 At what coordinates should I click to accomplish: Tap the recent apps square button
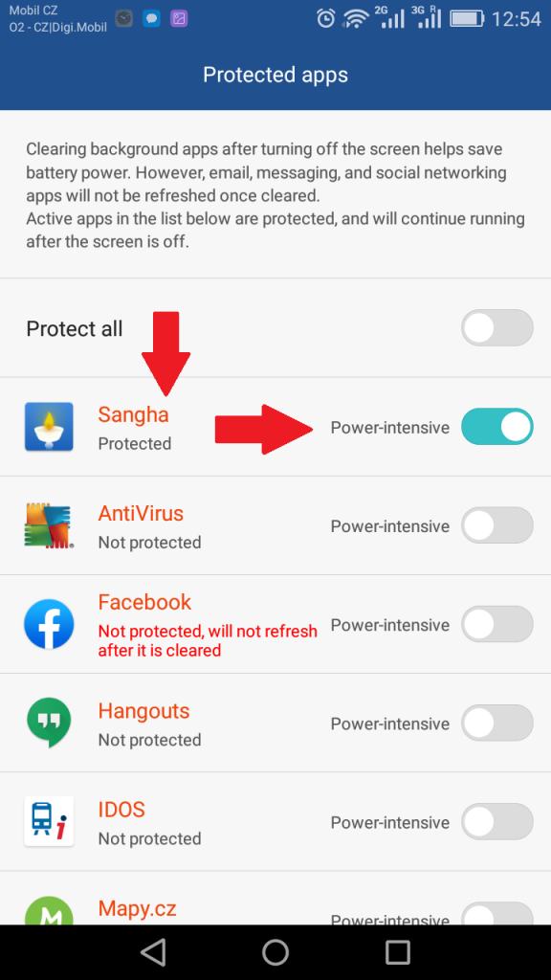point(398,952)
